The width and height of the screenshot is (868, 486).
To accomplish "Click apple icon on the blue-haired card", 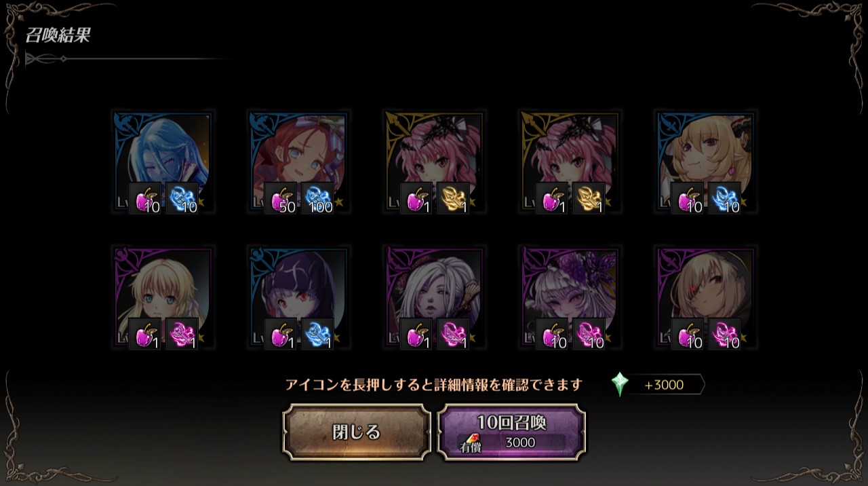I will tap(145, 199).
